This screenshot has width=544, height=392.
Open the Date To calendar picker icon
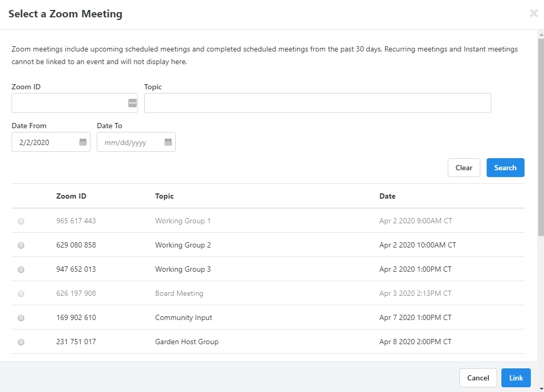[168, 142]
